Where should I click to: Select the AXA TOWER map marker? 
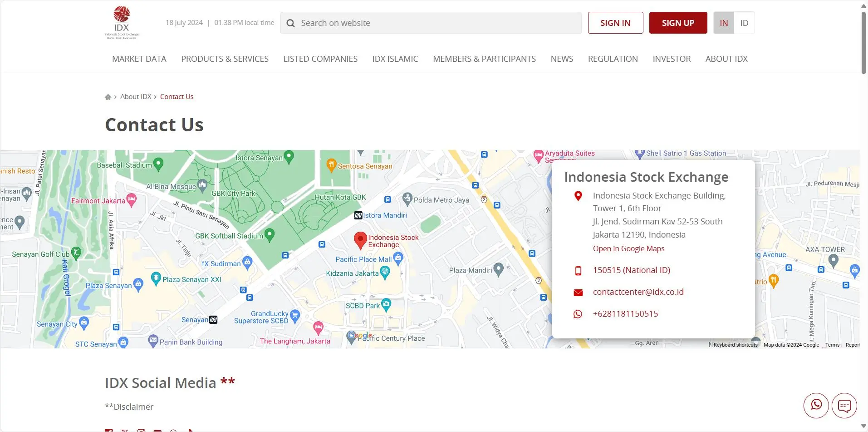click(833, 261)
